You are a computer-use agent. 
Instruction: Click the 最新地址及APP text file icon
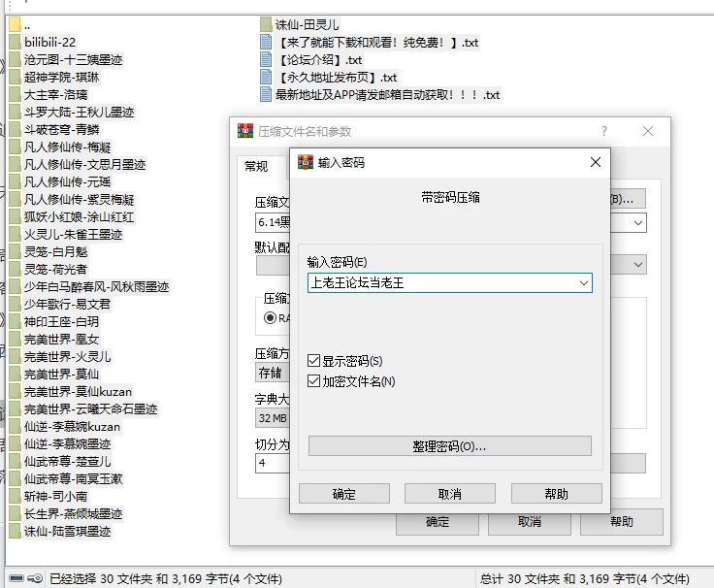tap(267, 94)
